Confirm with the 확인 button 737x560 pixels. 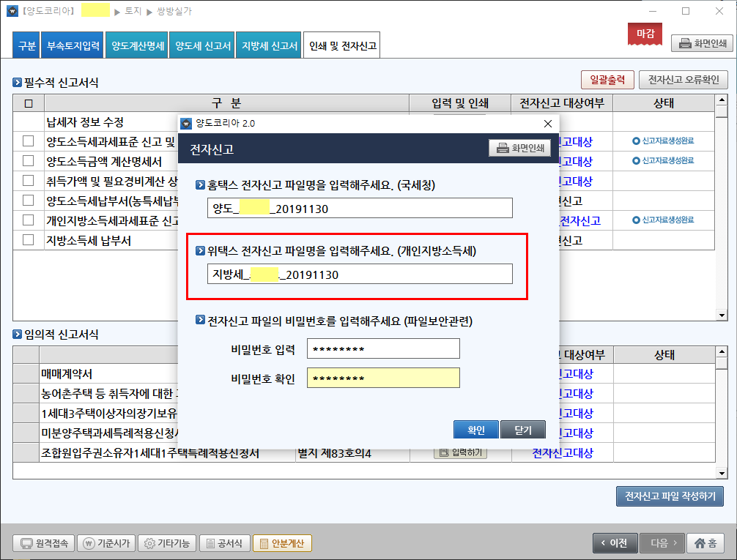click(475, 430)
